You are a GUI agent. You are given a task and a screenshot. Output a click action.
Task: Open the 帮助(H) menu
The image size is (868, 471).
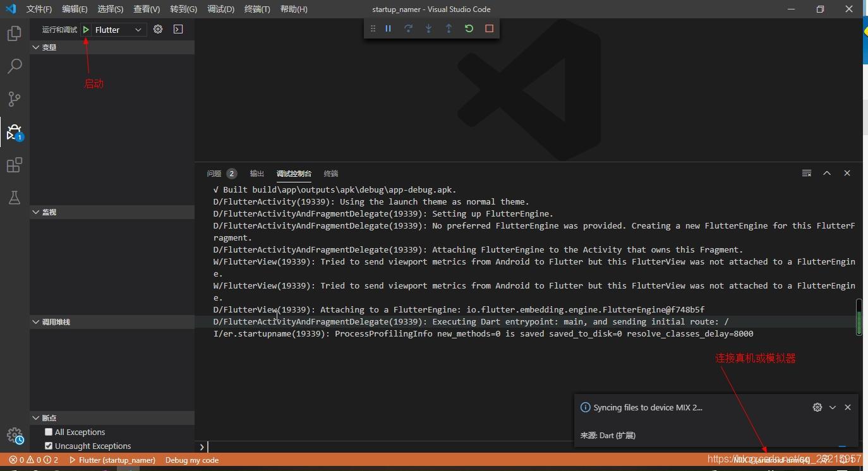[x=294, y=9]
